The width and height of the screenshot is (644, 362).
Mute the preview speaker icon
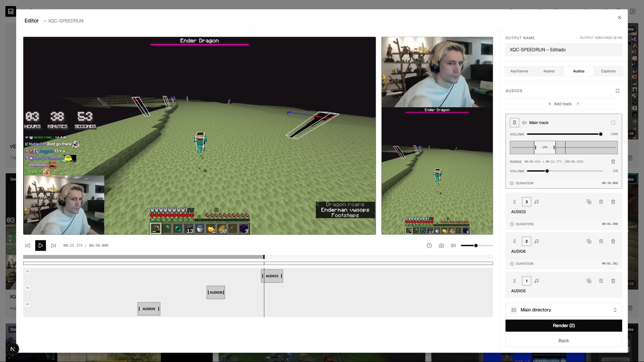coord(453,246)
